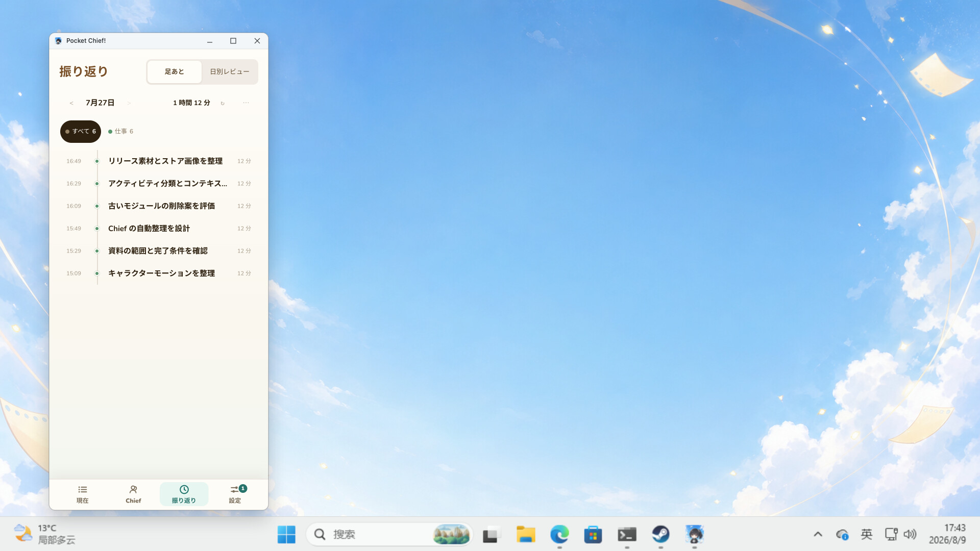Select the すべて 6 filter chip
This screenshot has height=551, width=980.
coord(81,132)
